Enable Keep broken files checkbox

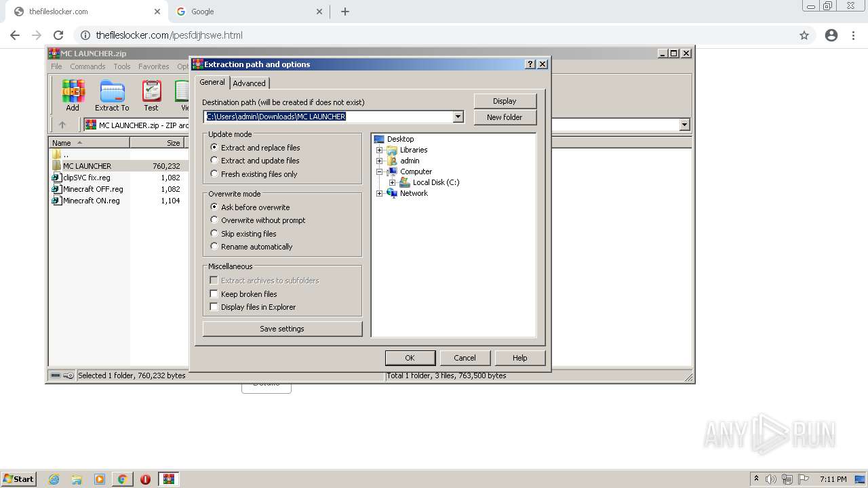pyautogui.click(x=214, y=294)
